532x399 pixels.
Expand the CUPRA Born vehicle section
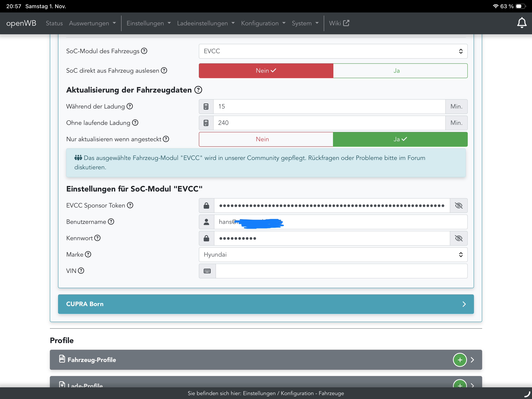pyautogui.click(x=266, y=304)
